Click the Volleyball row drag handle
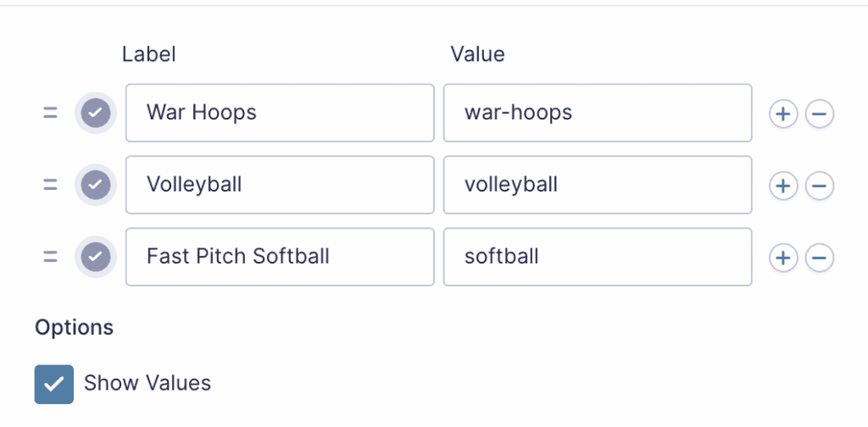868x427 pixels. [50, 185]
